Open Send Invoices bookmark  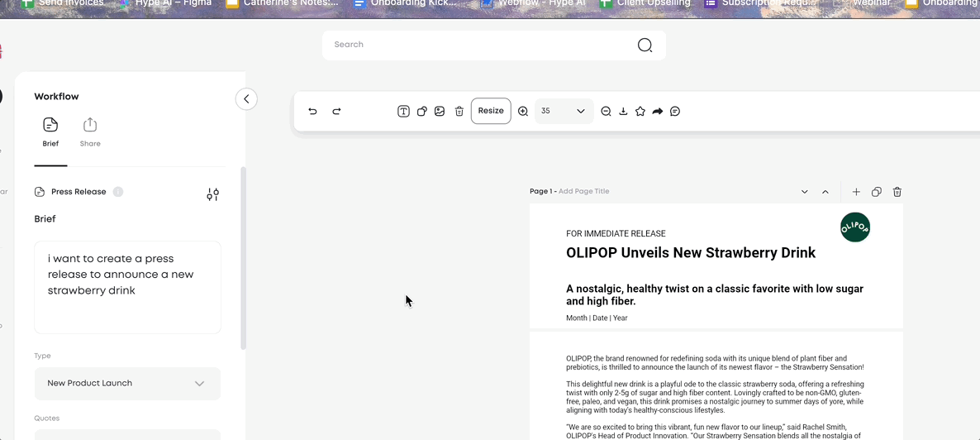pyautogui.click(x=63, y=3)
